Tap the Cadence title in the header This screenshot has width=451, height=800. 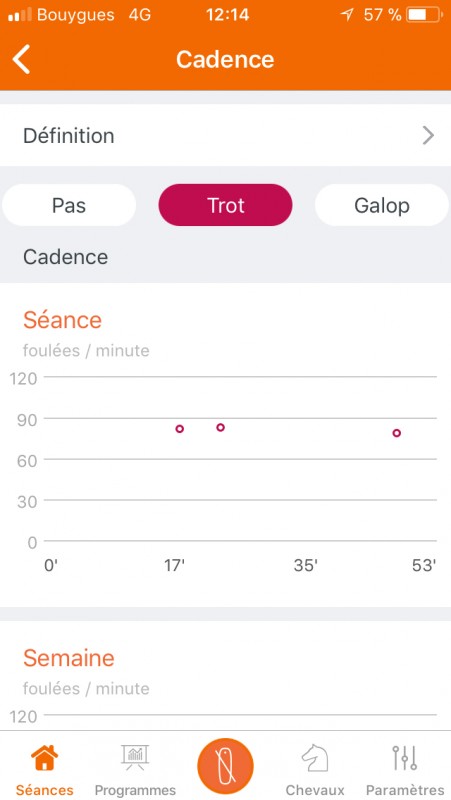(225, 59)
